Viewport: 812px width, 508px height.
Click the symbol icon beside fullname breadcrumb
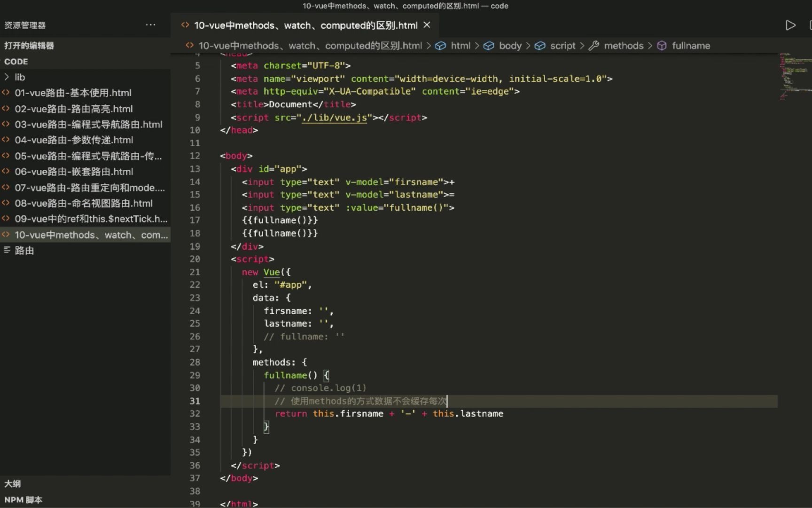tap(662, 46)
